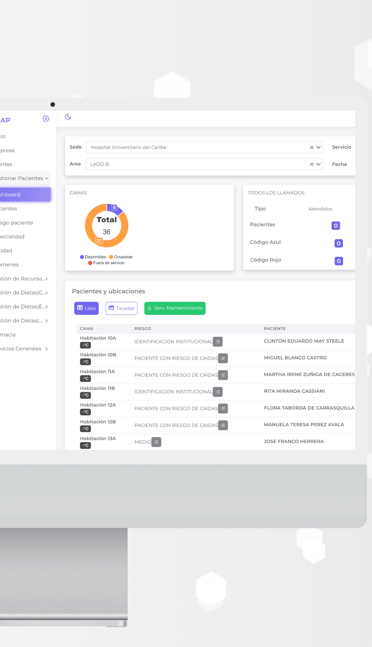Click temperature badge under Habitación 12B
The image size is (372, 647).
coord(85,429)
